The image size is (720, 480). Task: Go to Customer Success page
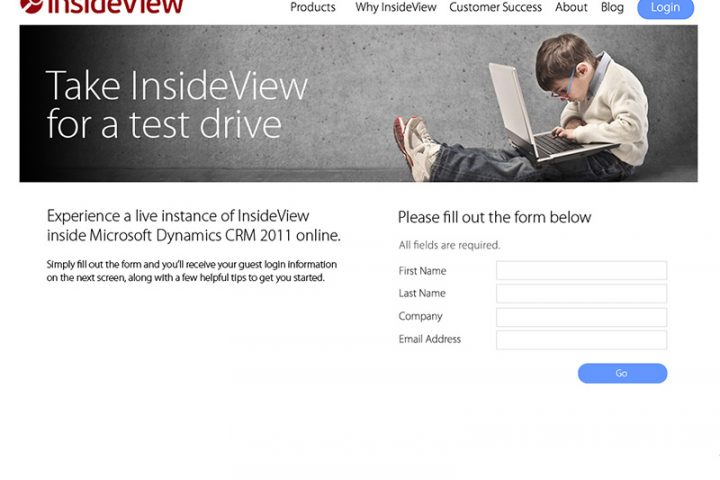click(495, 7)
